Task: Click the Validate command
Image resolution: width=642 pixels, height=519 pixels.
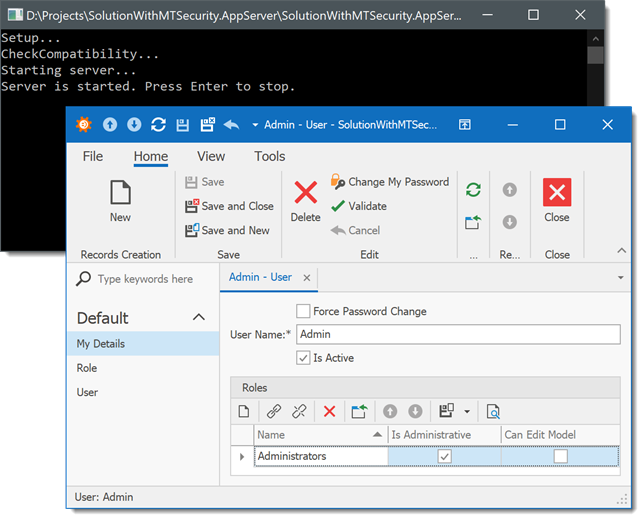Action: click(358, 206)
